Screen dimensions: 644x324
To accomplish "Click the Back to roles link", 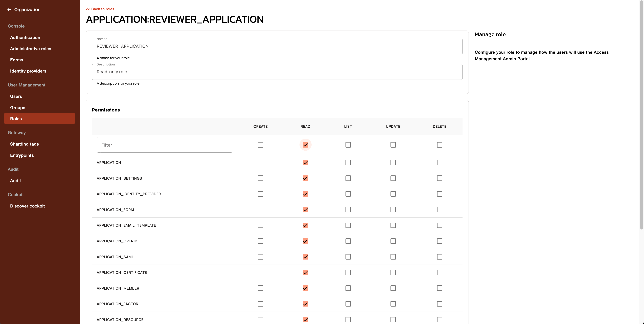I will [x=100, y=9].
